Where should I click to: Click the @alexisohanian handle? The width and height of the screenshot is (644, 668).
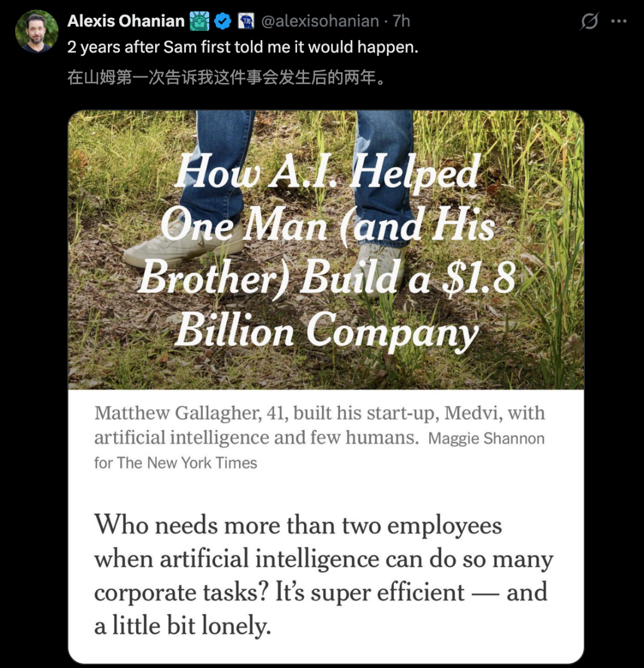click(320, 21)
